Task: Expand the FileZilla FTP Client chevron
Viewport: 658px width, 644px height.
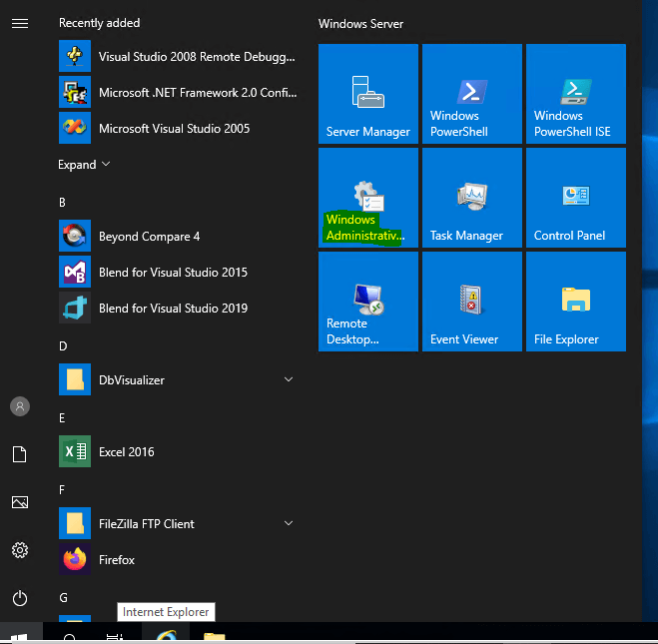Action: [289, 523]
